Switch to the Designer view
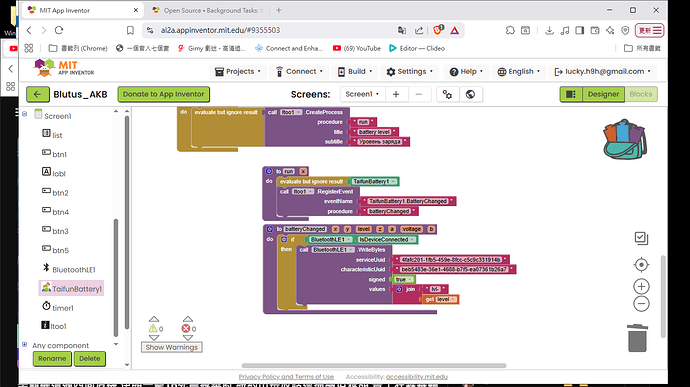 click(x=603, y=94)
